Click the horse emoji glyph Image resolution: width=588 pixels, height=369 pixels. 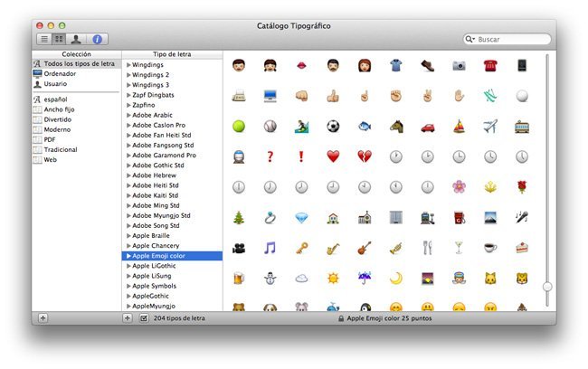(396, 127)
